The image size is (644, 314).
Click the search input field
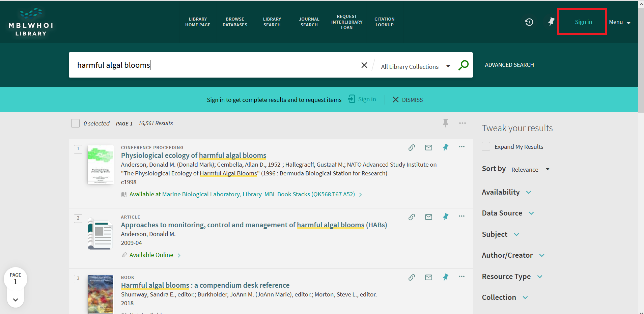coord(216,65)
